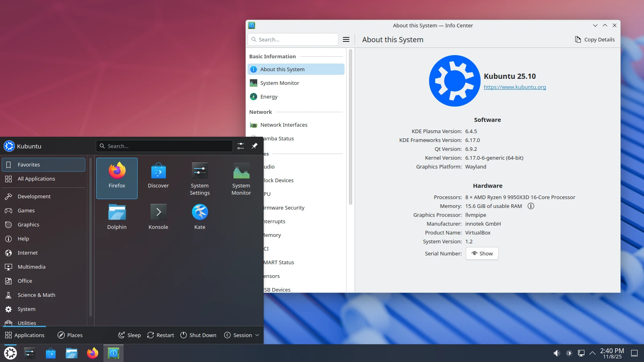Switch to the Places tab
This screenshot has width=644, height=362.
pyautogui.click(x=70, y=335)
